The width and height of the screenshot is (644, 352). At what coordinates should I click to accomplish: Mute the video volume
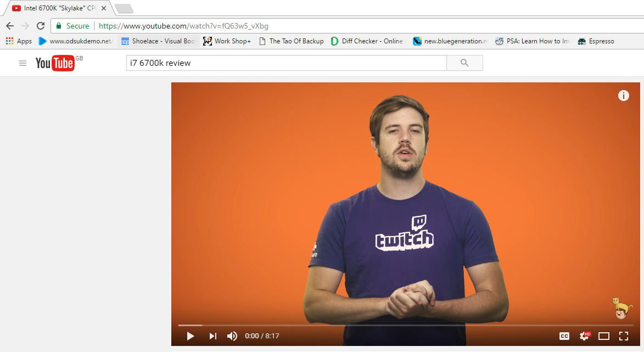coord(232,336)
